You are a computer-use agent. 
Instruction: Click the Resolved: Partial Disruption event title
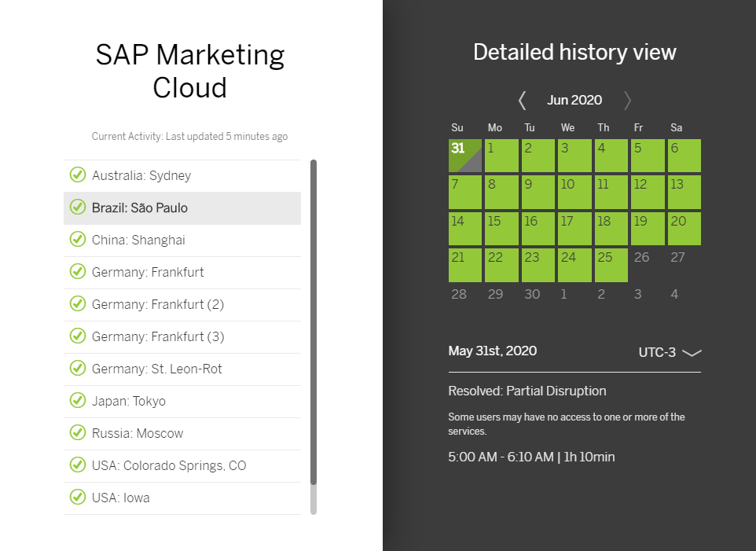(527, 391)
